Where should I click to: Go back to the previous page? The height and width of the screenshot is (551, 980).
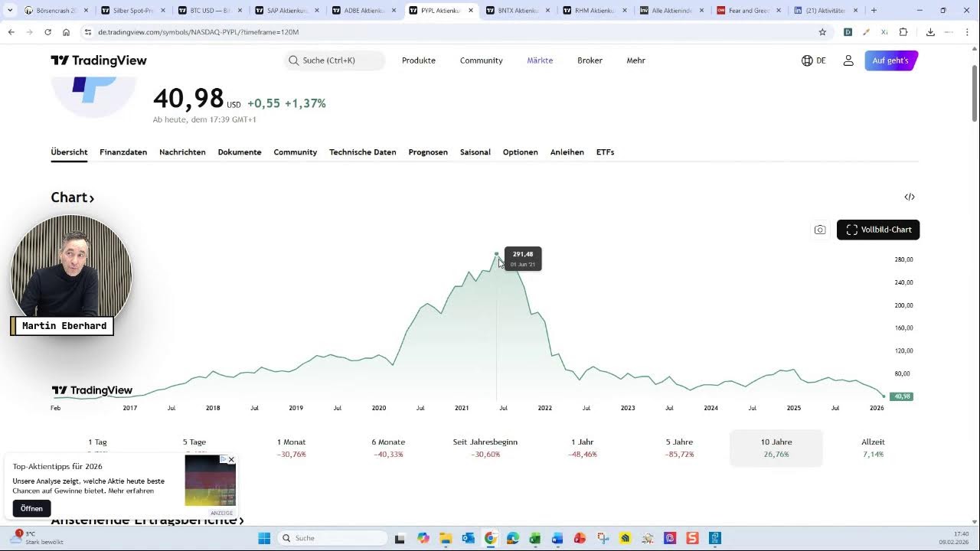click(11, 32)
